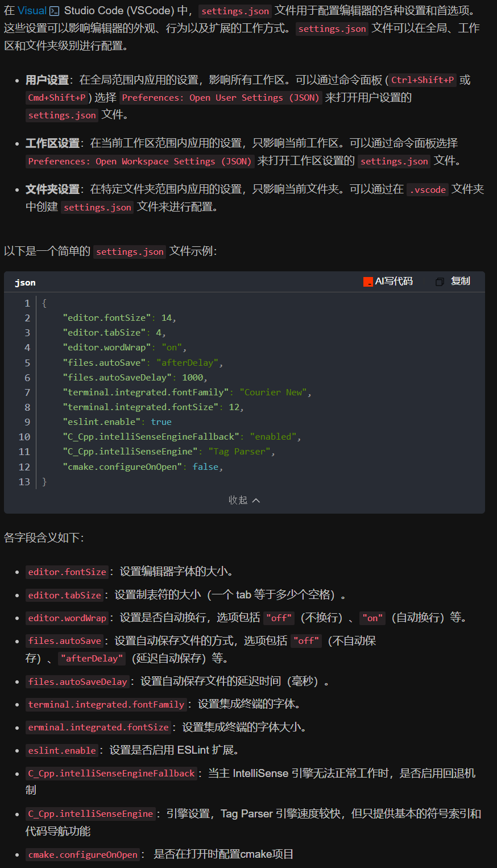Click the json language label
Viewport: 497px width, 868px height.
25,283
